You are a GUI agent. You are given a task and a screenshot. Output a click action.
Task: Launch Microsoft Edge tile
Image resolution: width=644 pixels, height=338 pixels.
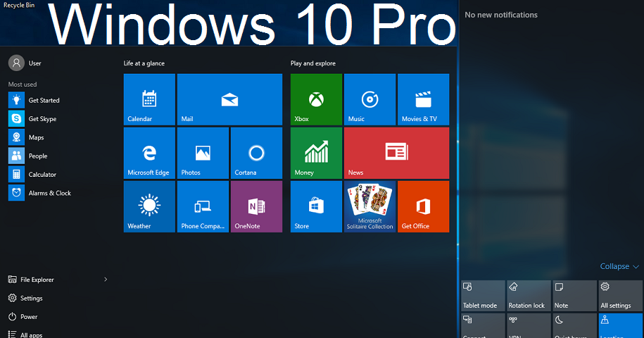pos(149,153)
